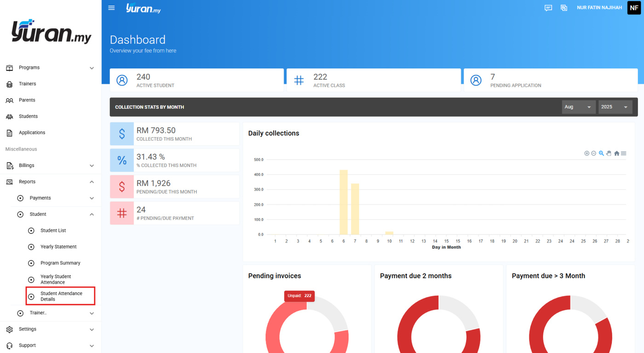Expand the Settings menu chevron
The width and height of the screenshot is (644, 353).
tap(92, 330)
